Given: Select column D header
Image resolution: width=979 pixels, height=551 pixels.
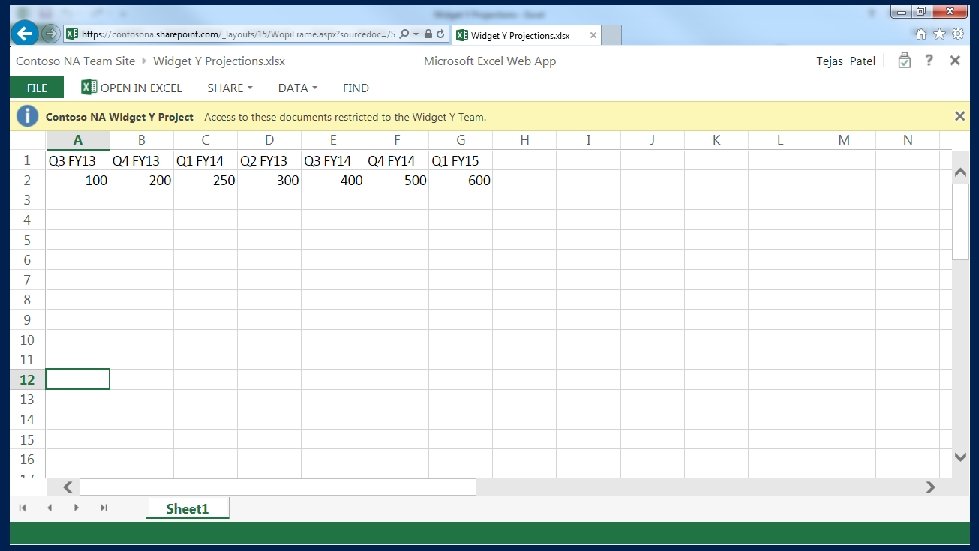Looking at the screenshot, I should [269, 140].
